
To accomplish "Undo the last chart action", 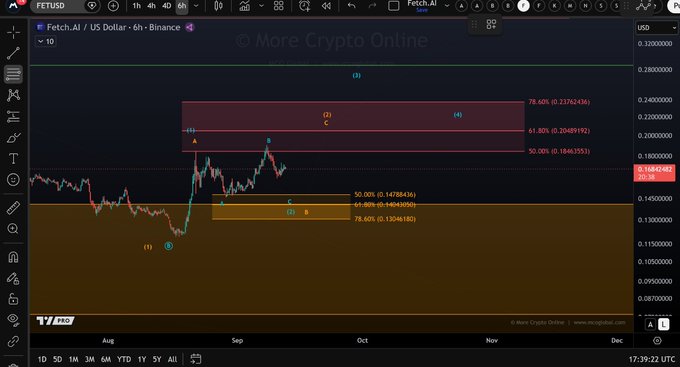I will click(352, 6).
